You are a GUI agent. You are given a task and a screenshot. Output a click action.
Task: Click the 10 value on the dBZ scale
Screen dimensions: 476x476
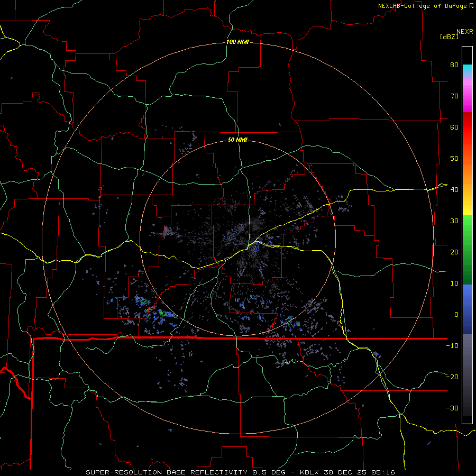[454, 283]
